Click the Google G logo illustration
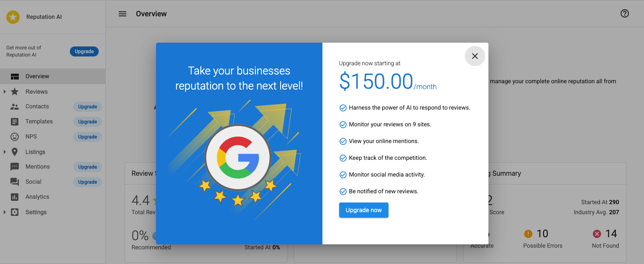This screenshot has height=264, width=644. point(238,158)
